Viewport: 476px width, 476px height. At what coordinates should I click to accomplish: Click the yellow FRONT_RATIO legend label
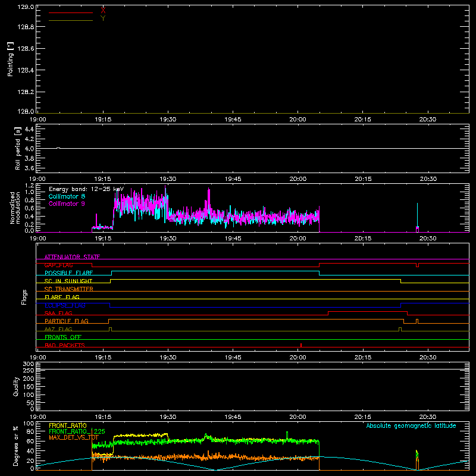point(68,426)
